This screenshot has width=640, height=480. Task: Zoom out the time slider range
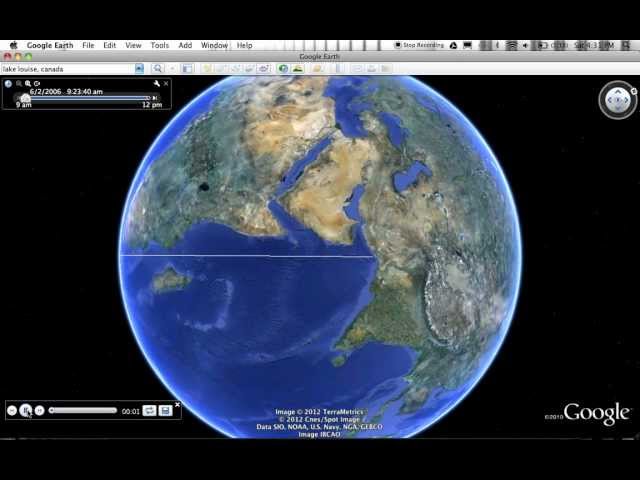pos(19,84)
